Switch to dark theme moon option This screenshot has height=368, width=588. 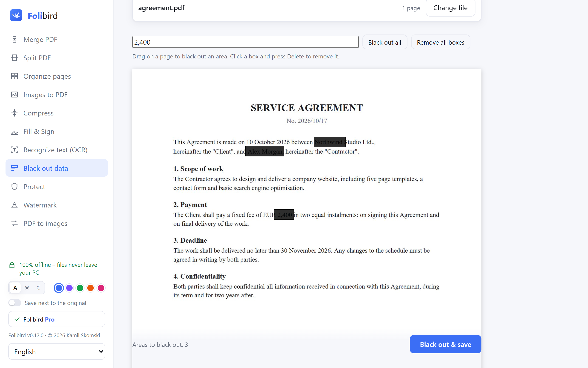point(38,288)
